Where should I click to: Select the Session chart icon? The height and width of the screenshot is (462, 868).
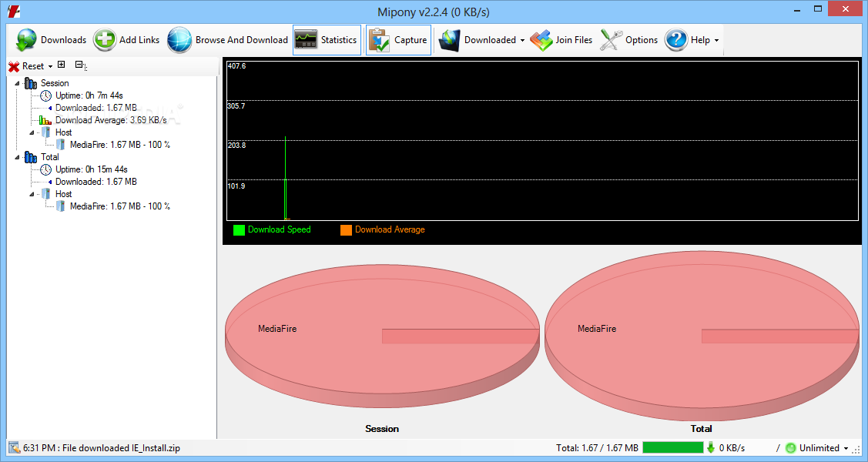31,84
